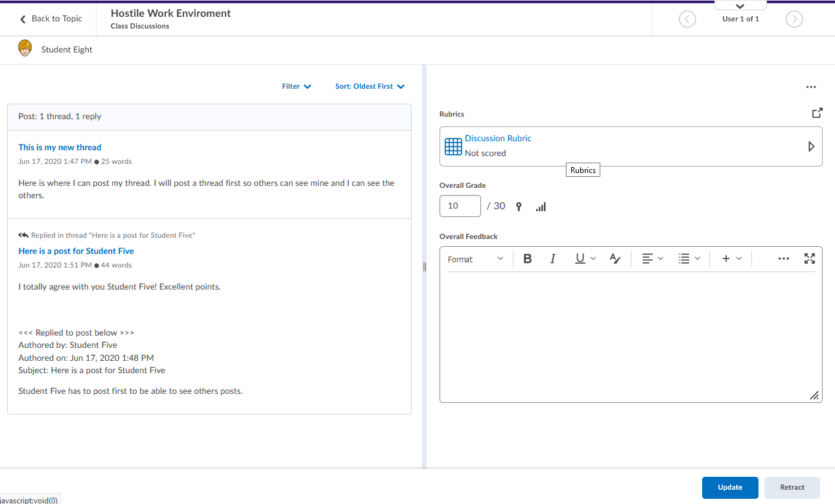Click the key icon beside overall grade
835x504 pixels.
519,207
